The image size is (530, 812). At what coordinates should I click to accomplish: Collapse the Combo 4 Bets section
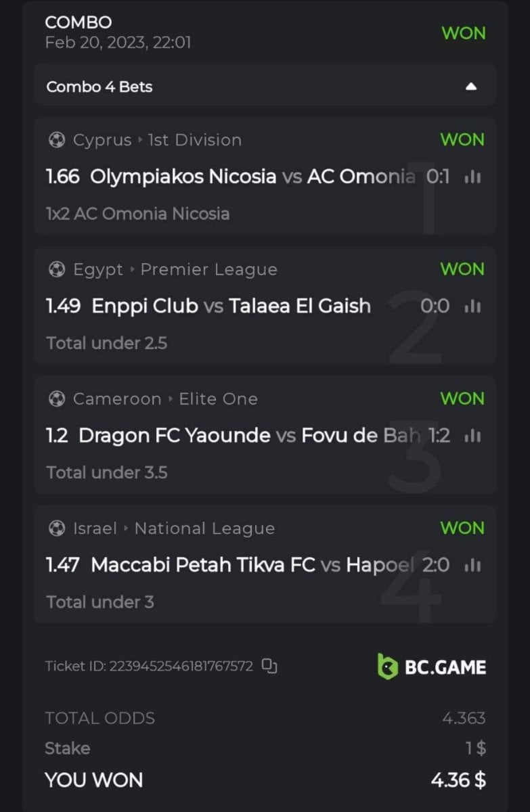(472, 87)
